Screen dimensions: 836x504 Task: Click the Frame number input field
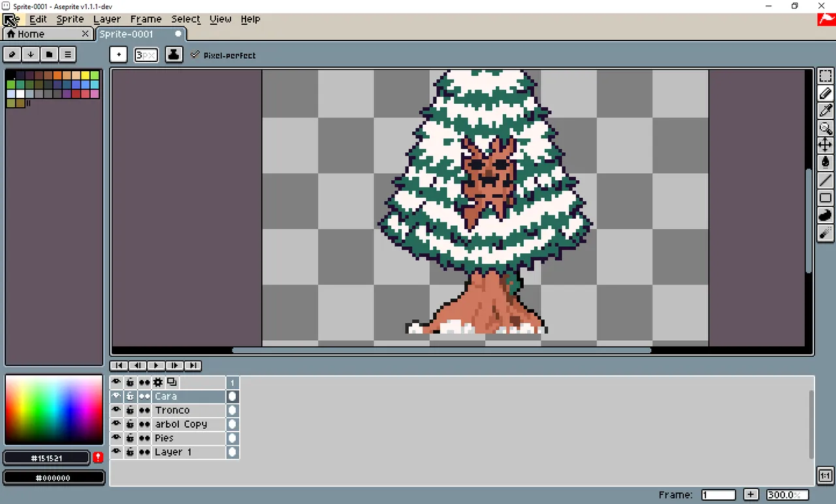tap(718, 495)
